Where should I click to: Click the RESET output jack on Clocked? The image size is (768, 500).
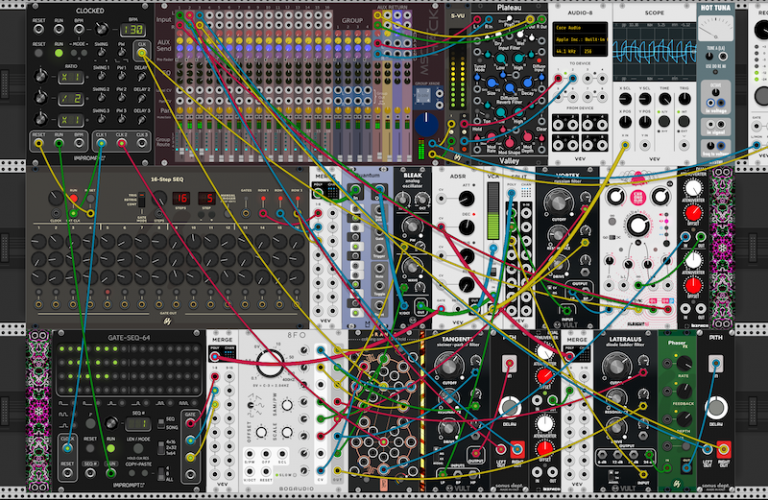click(x=38, y=143)
